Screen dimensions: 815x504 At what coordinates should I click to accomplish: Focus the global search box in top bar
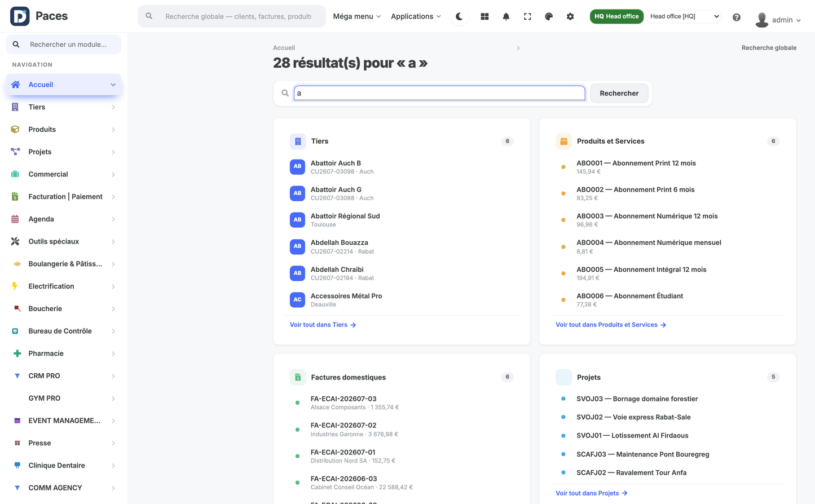(x=232, y=16)
